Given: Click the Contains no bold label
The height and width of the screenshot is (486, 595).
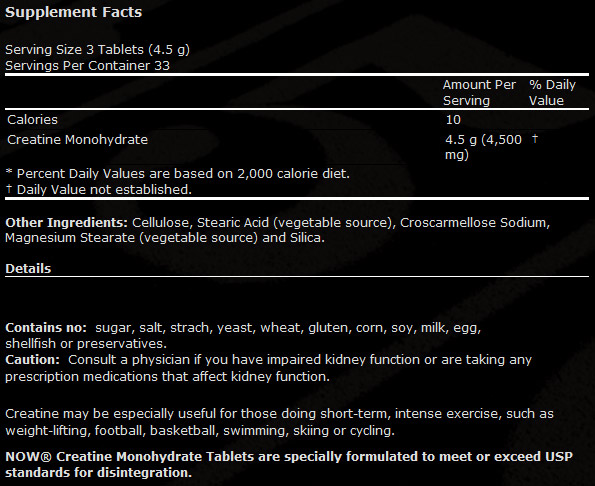Looking at the screenshot, I should (x=46, y=328).
